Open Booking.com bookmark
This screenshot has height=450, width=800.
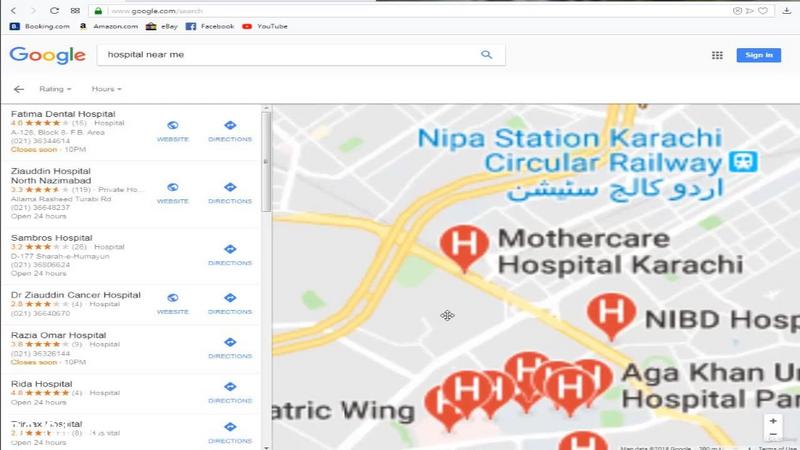click(x=40, y=26)
